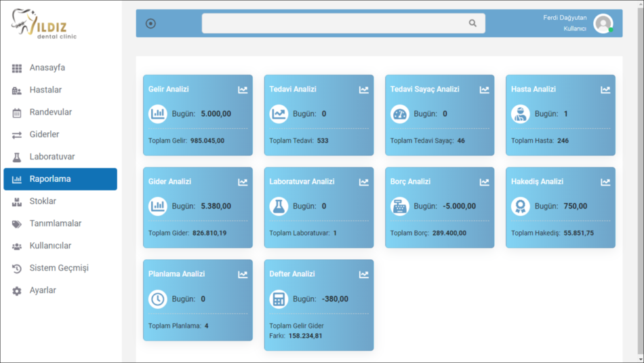644x363 pixels.
Task: Toggle the sidebar with the circle button
Action: (x=150, y=24)
